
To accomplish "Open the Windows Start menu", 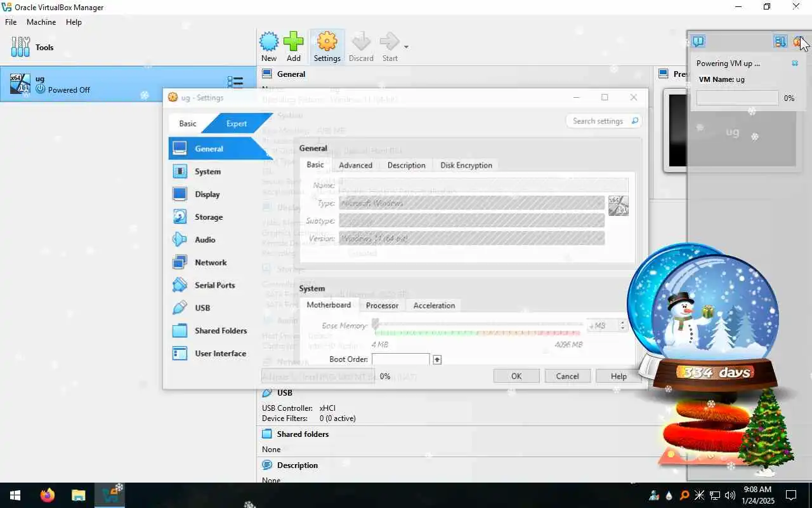I will point(15,495).
